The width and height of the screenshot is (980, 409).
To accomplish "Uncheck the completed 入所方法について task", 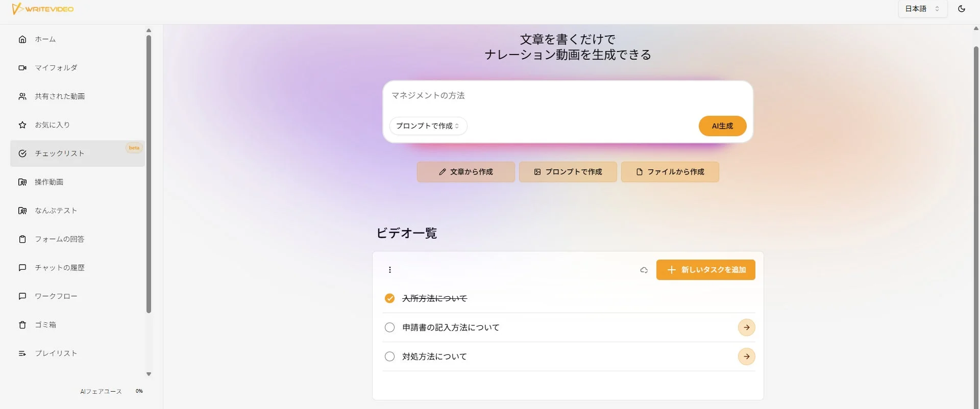I will [390, 298].
